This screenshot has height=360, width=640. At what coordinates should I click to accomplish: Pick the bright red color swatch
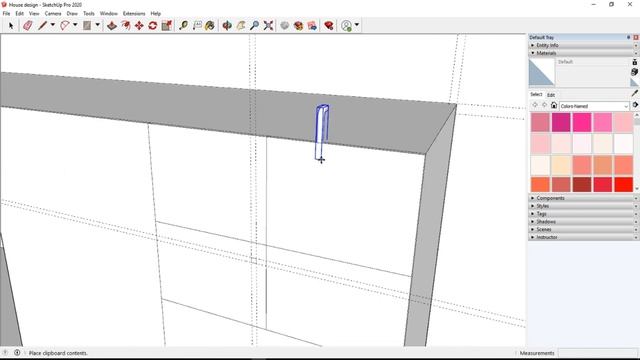[623, 184]
